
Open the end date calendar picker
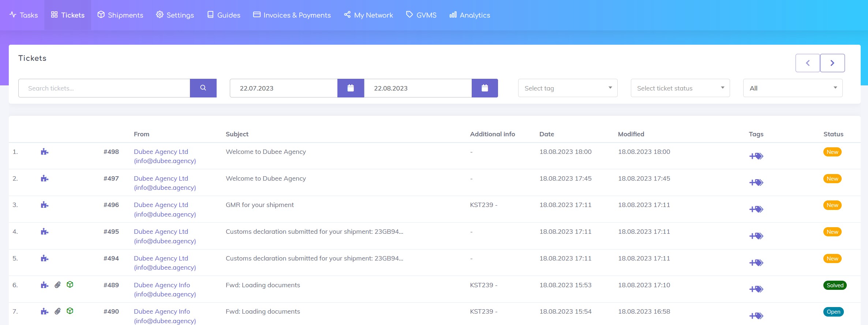(484, 88)
